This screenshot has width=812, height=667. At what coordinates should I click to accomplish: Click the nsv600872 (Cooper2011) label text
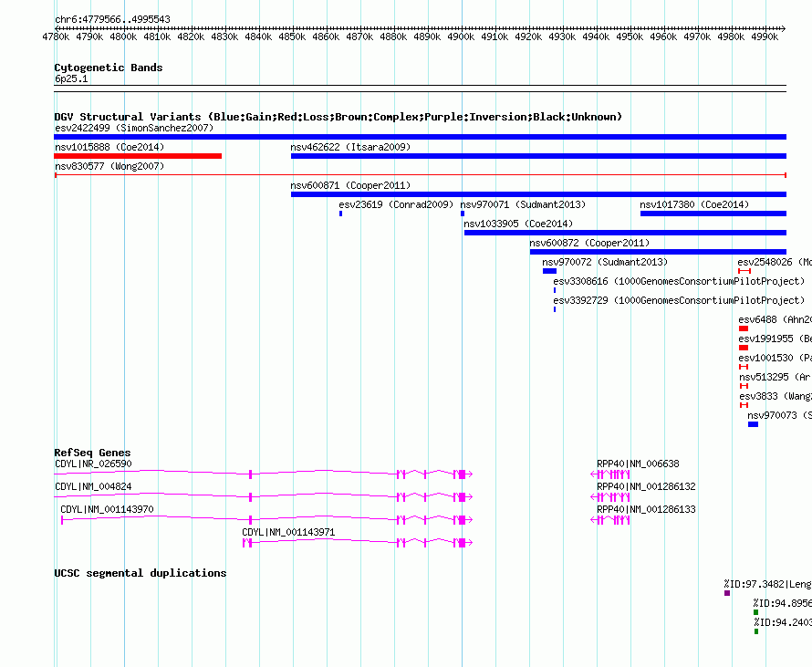click(589, 243)
